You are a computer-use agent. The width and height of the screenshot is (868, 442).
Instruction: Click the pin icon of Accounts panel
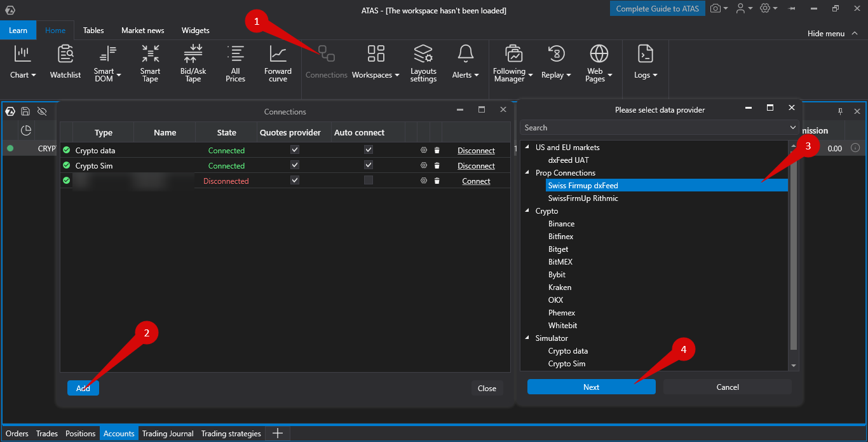coord(840,111)
